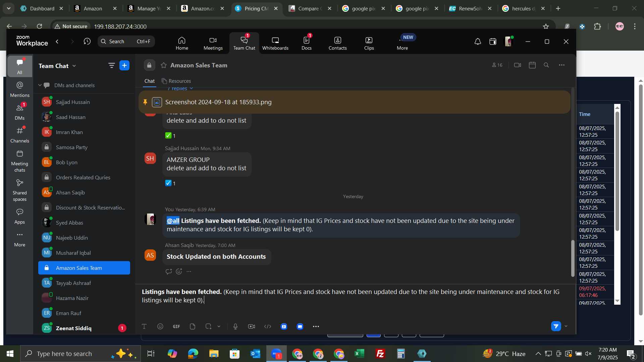The image size is (644, 362).
Task: Star the Amazon Sales Team channel
Action: coord(164,65)
